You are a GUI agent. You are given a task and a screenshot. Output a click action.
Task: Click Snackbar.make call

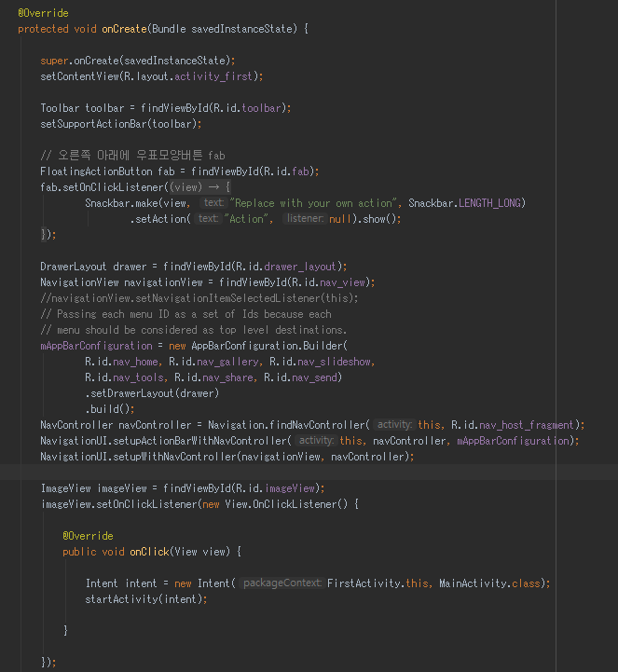[121, 203]
